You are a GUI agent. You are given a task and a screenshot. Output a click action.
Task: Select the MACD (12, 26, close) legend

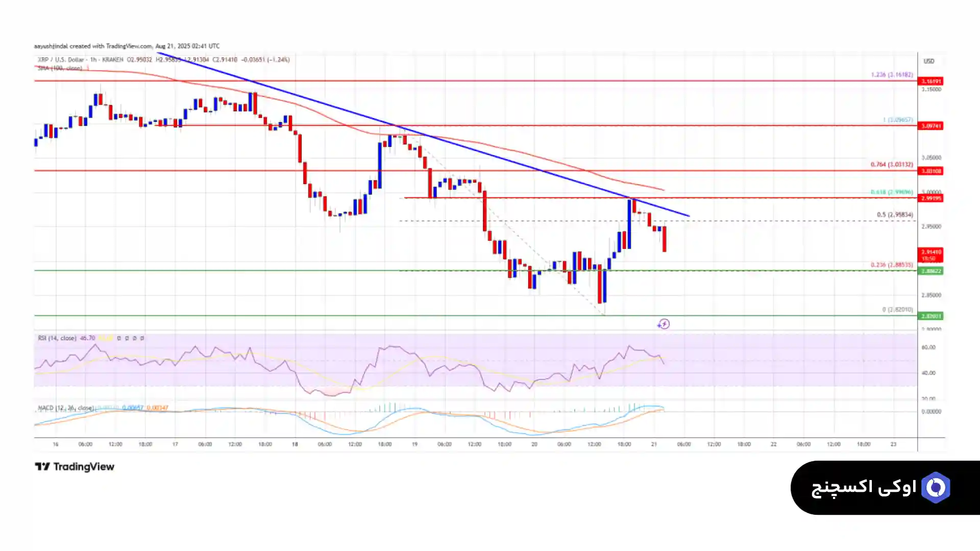65,408
